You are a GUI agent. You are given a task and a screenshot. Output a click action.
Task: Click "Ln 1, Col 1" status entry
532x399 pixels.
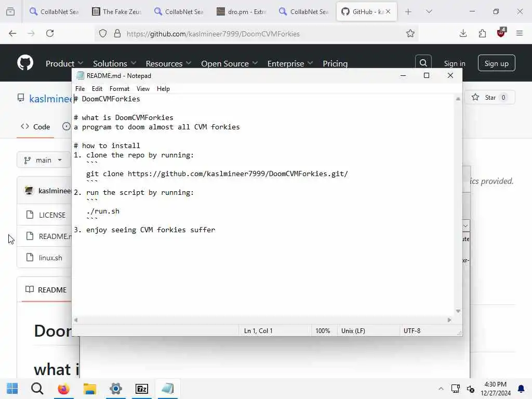[x=258, y=330]
